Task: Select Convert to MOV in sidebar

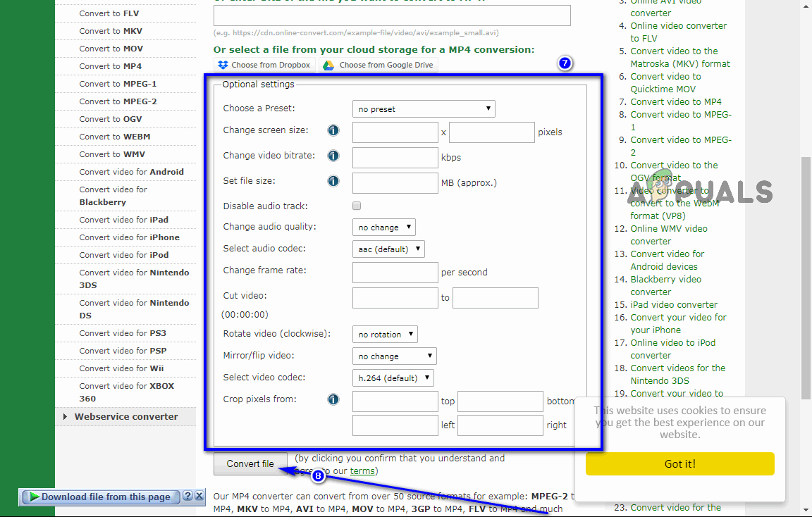Action: pos(111,49)
